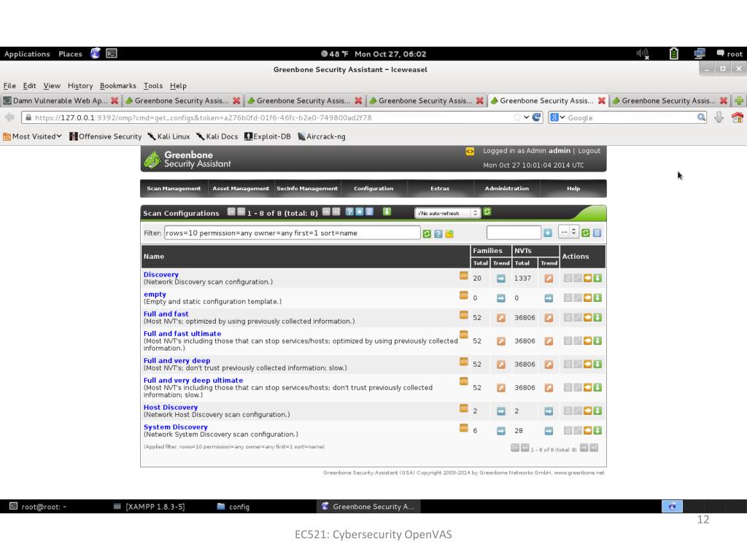Open the Administration menu
The image size is (747, 560).
506,189
